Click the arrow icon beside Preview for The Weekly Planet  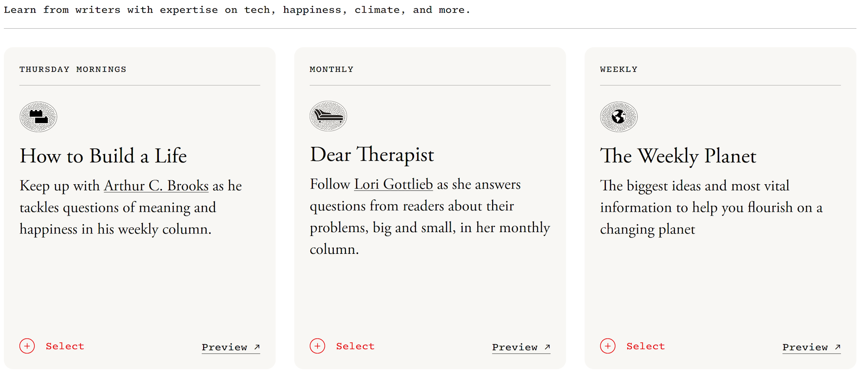tap(838, 347)
